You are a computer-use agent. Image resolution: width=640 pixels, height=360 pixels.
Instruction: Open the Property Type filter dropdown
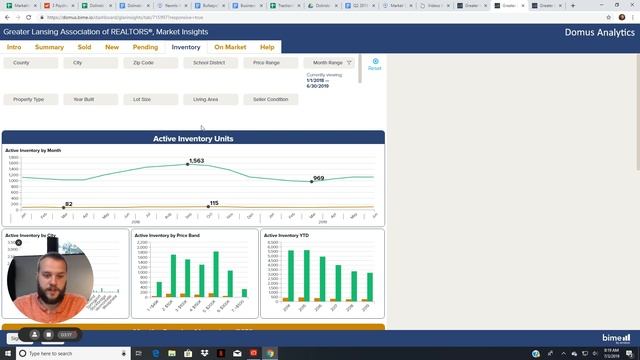(x=31, y=100)
